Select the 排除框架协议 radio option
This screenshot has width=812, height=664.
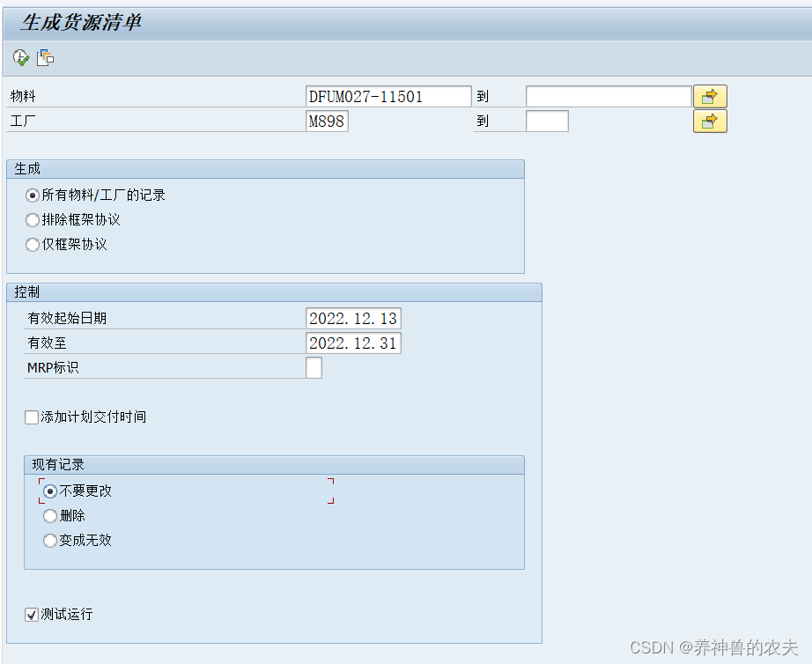pos(33,219)
